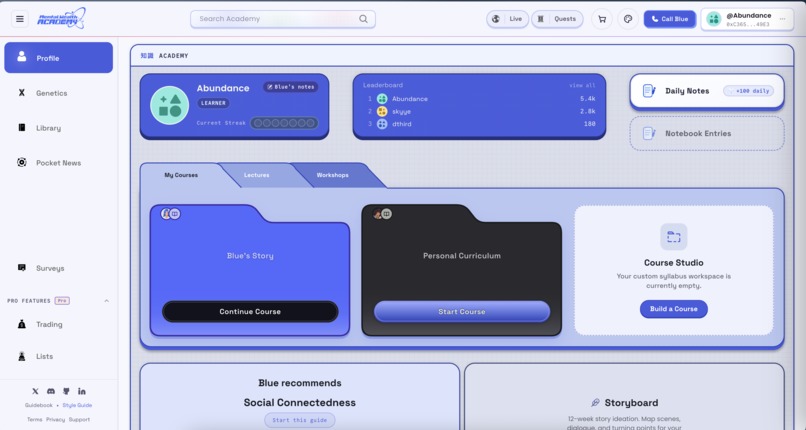This screenshot has height=430, width=806.
Task: Focus the Search Academy field
Action: [x=283, y=19]
